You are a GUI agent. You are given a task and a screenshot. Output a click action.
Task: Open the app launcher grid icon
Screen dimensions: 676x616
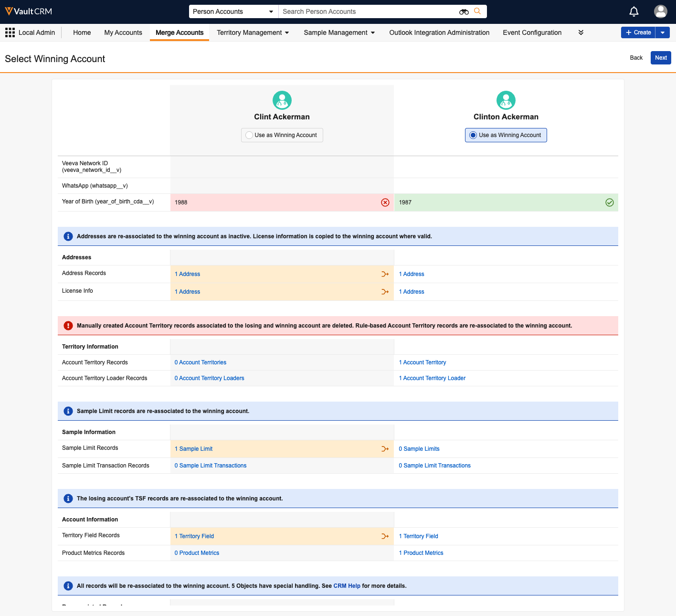pyautogui.click(x=10, y=32)
